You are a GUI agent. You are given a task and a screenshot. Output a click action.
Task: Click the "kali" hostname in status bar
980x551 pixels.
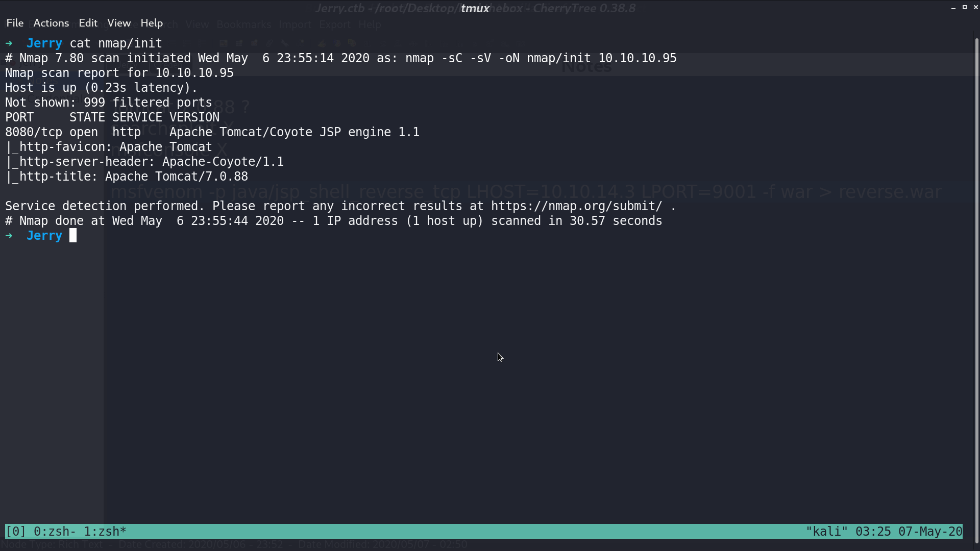pos(827,532)
